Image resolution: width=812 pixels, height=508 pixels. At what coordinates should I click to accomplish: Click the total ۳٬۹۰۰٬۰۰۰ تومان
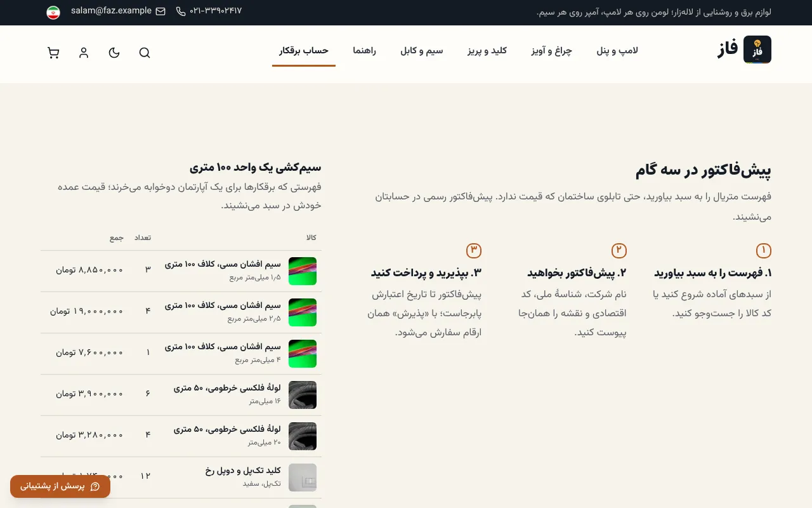pos(89,394)
